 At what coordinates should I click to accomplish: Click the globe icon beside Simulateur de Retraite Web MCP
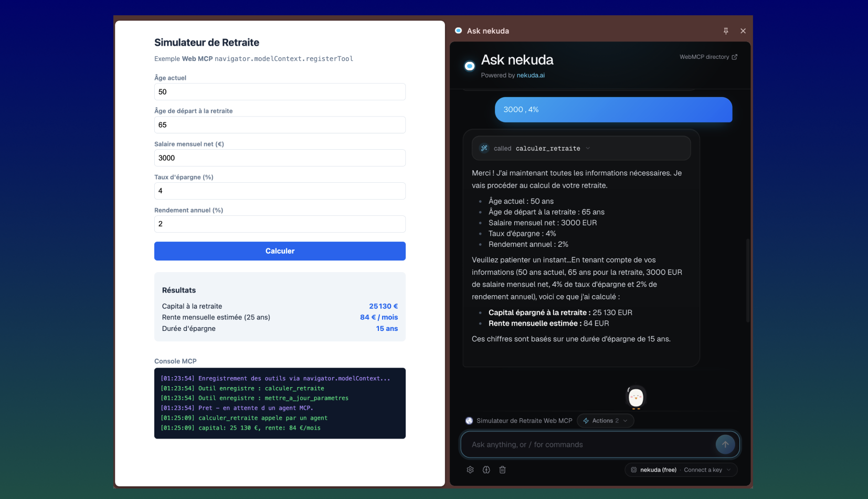tap(469, 421)
